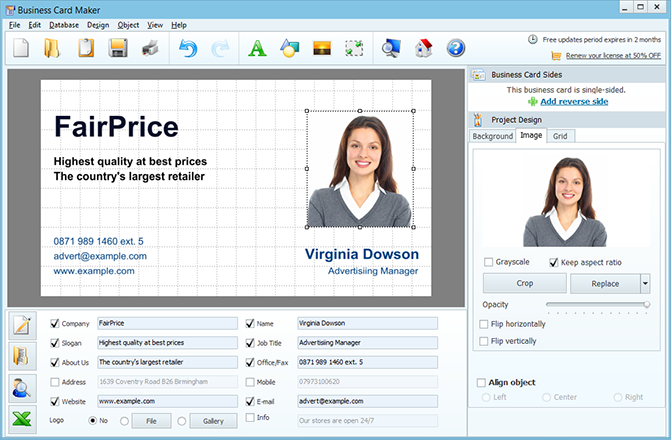Open the edit data notepad icon
The image size is (671, 440).
tap(22, 325)
